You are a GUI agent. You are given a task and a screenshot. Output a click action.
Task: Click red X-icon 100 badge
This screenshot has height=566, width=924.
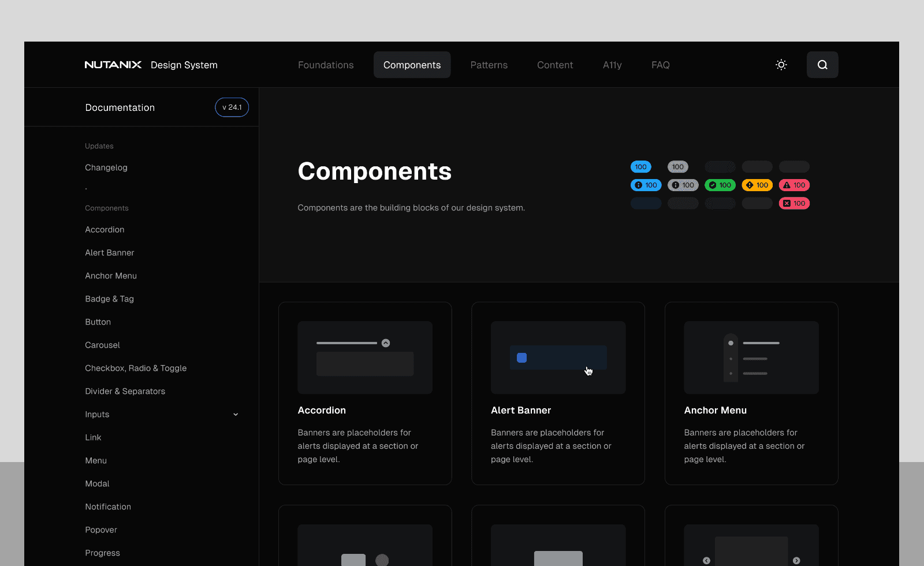pyautogui.click(x=794, y=203)
